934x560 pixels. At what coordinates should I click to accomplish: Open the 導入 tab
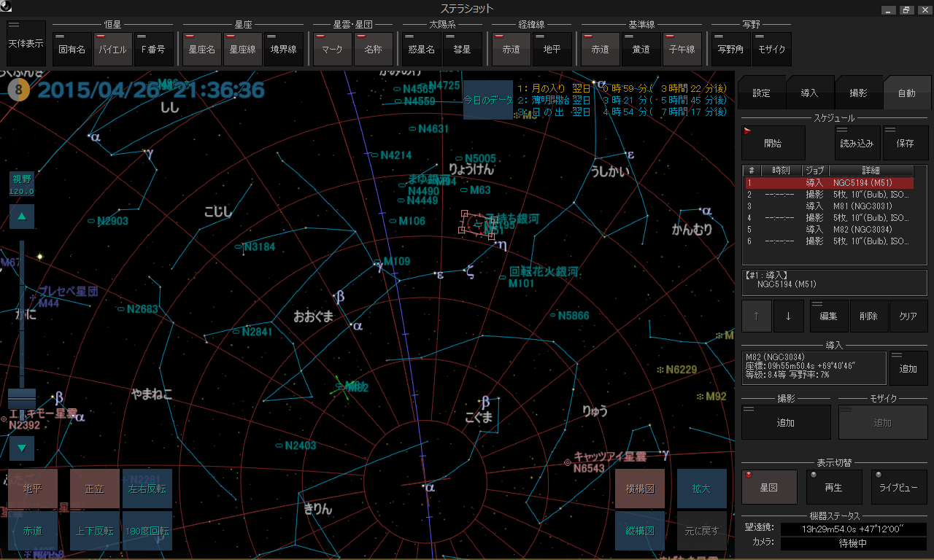[x=809, y=93]
